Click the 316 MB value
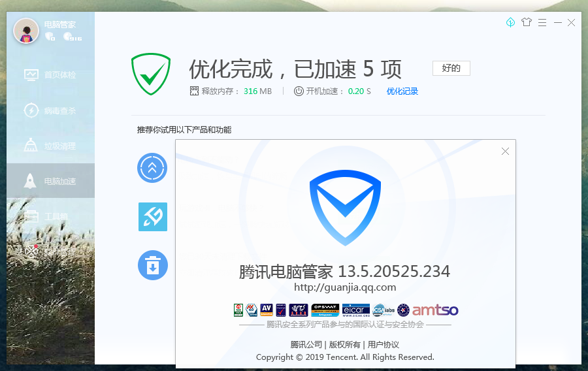588x371 pixels. coord(257,91)
